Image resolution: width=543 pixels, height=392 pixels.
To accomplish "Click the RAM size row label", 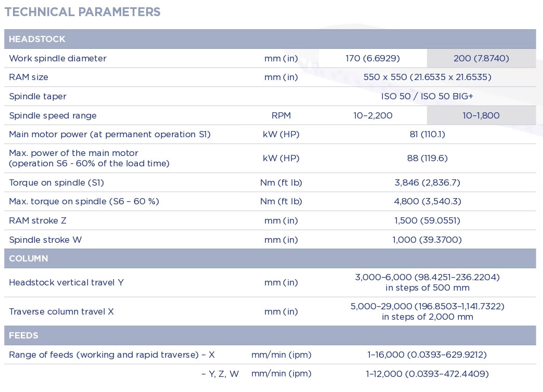I will coord(29,77).
